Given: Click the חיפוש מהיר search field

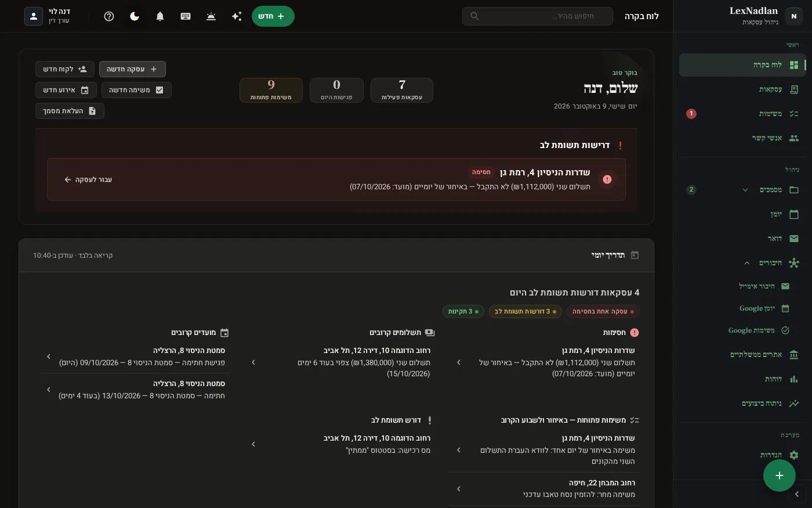Looking at the screenshot, I should [x=538, y=16].
